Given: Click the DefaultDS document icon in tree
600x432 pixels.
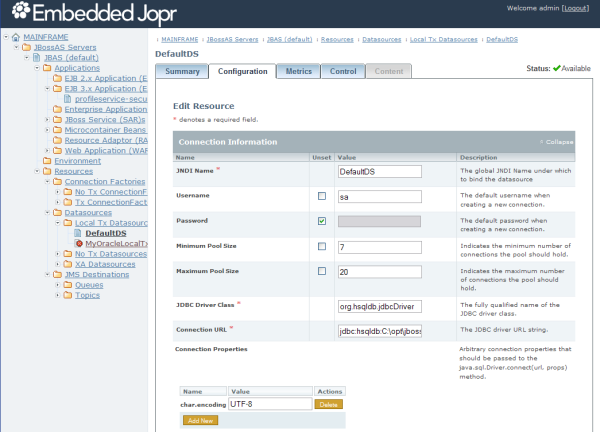Looking at the screenshot, I should [78, 233].
